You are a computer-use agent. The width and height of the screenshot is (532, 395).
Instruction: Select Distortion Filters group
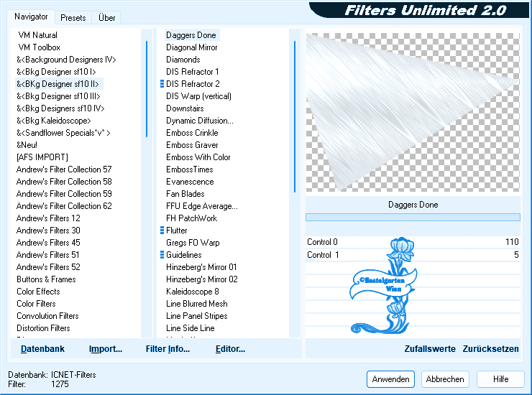coord(43,328)
